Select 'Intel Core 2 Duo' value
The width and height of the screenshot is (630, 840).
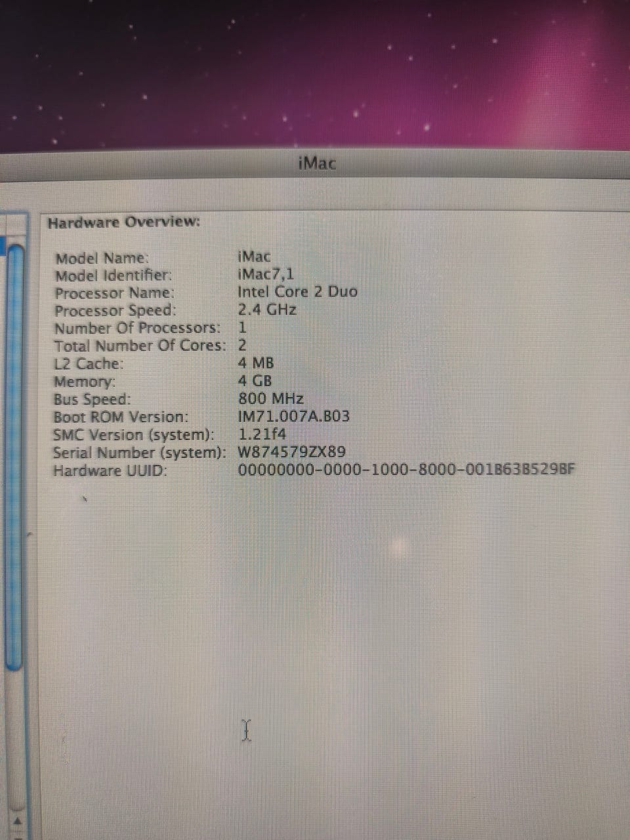click(297, 291)
